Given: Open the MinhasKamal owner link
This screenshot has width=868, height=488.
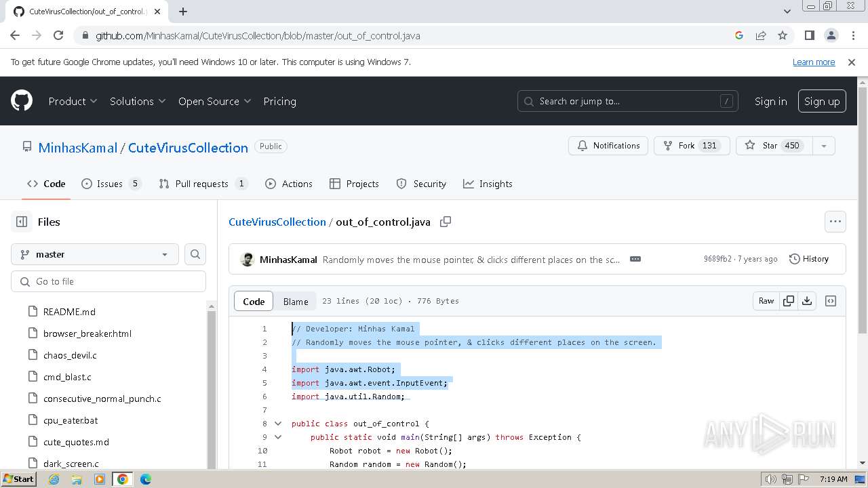Looking at the screenshot, I should pyautogui.click(x=78, y=148).
